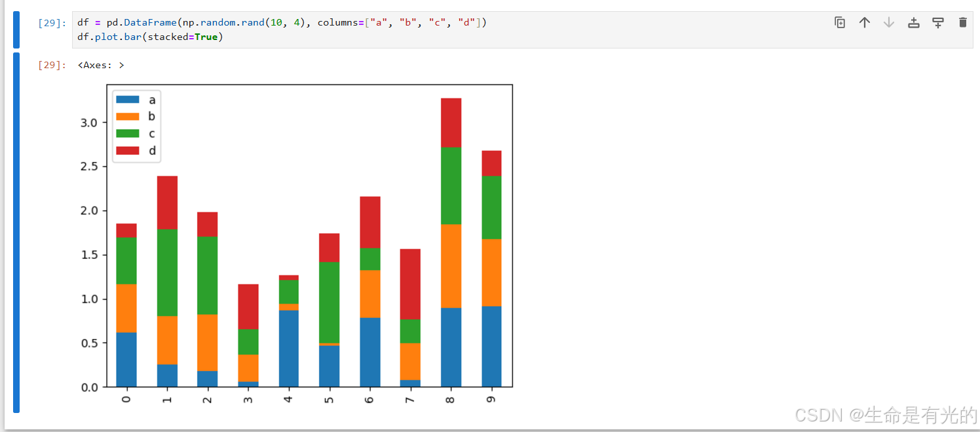Click the y-axis label 0.0
Viewport: 980px width, 432px height.
90,387
